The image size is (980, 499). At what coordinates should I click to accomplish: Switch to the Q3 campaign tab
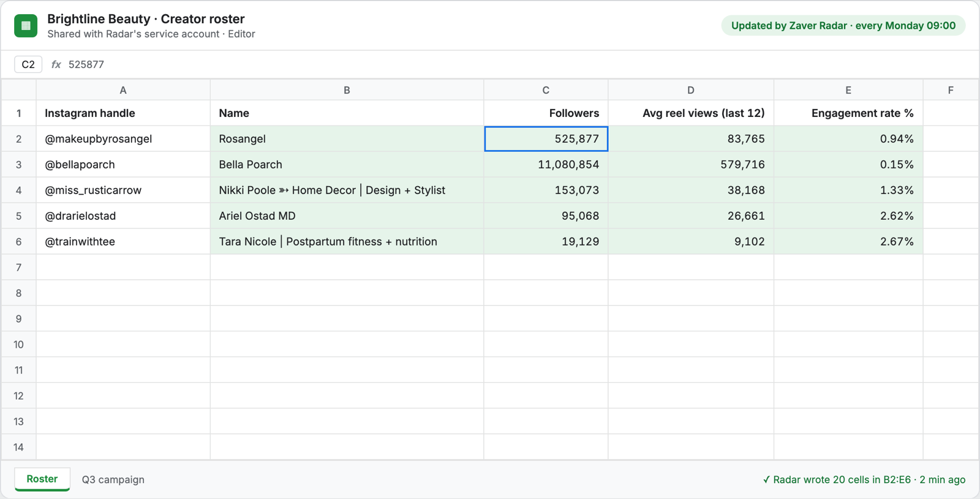(113, 479)
